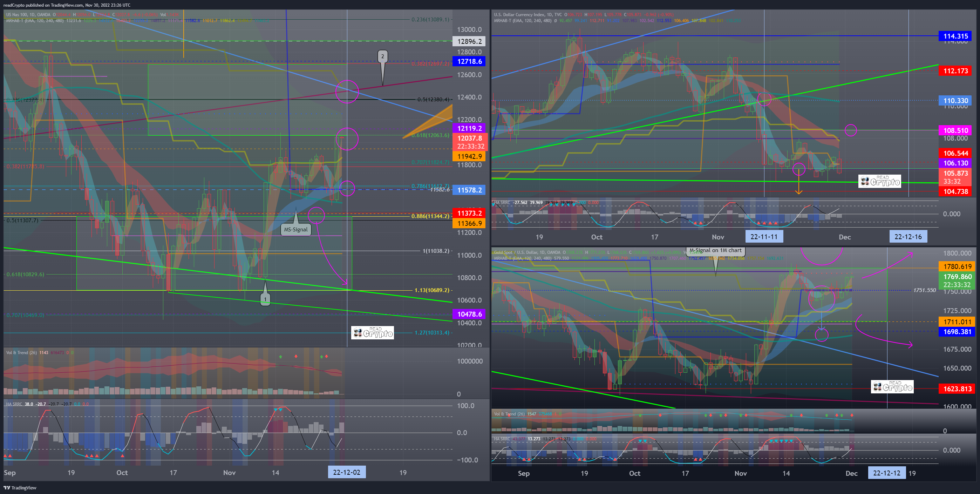
Task: Click the orange 1780.619 gold price label
Action: [957, 266]
